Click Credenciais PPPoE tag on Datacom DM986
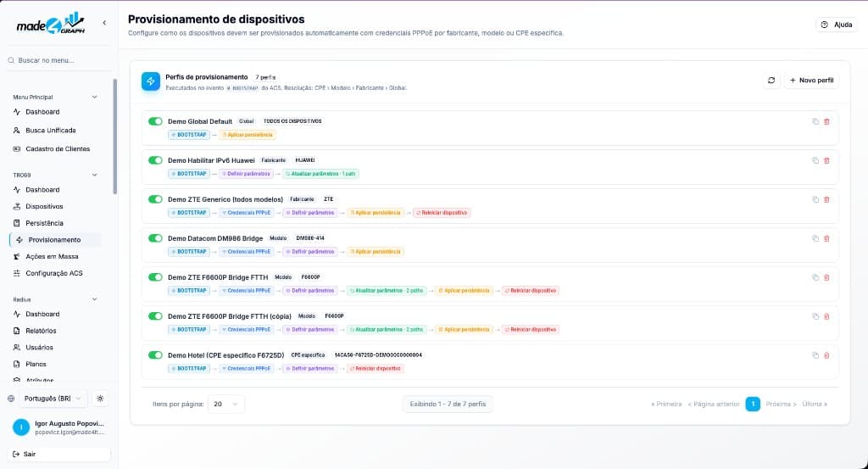The width and height of the screenshot is (868, 469). 247,252
